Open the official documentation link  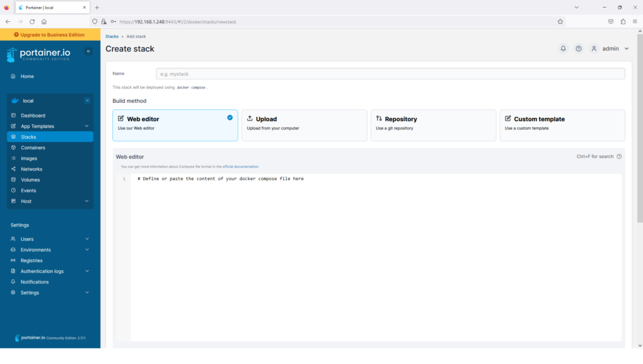point(241,166)
